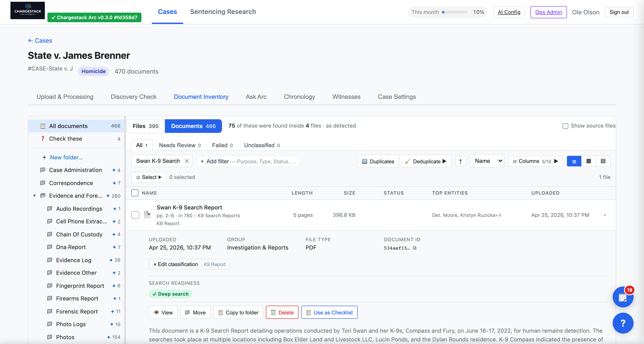Click the Delete document button
The height and width of the screenshot is (344, 644).
[x=282, y=312]
